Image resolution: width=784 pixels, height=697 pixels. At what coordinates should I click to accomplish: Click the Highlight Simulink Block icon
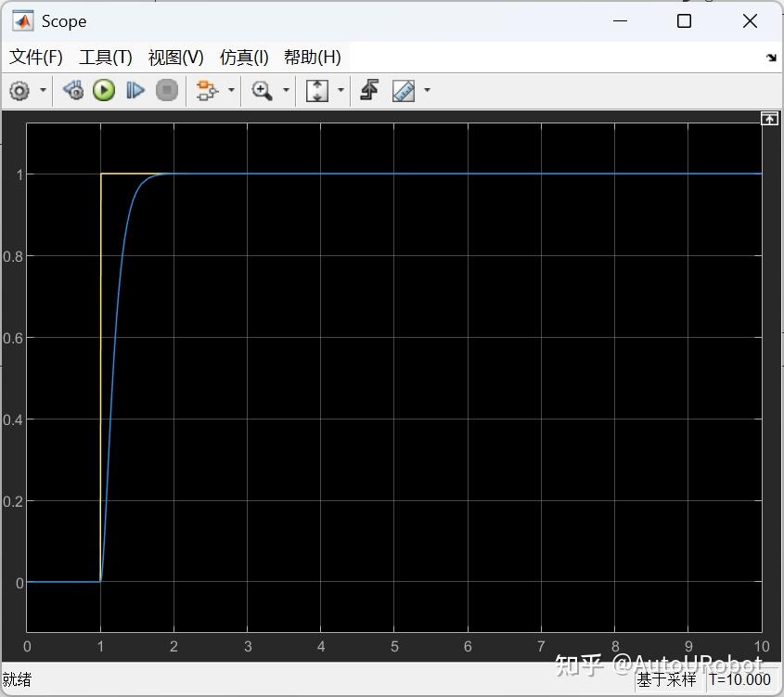click(x=207, y=91)
